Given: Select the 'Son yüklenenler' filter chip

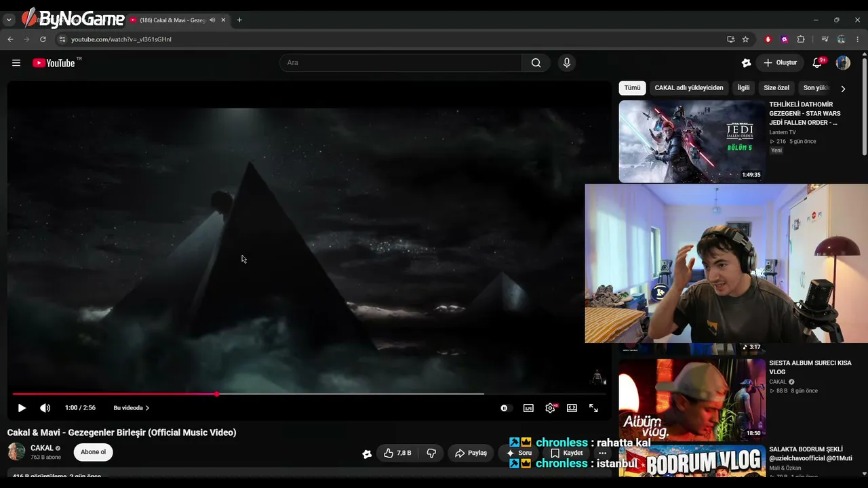Looking at the screenshot, I should (x=816, y=88).
